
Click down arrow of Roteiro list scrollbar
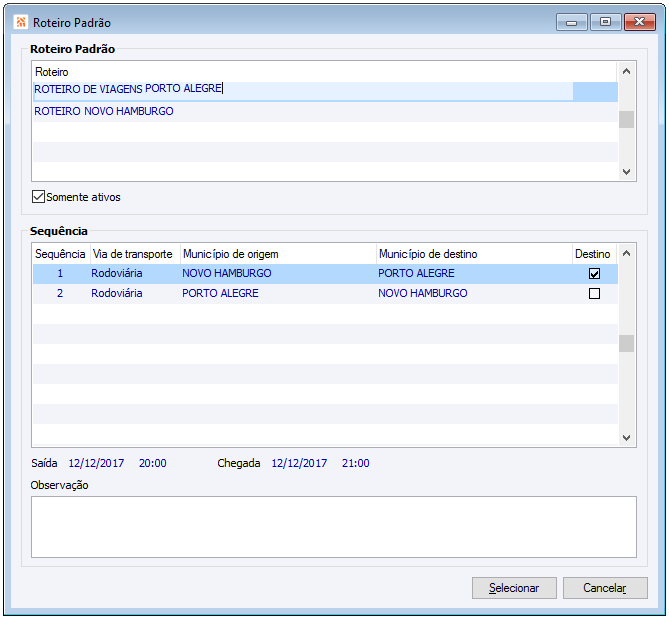tap(626, 172)
